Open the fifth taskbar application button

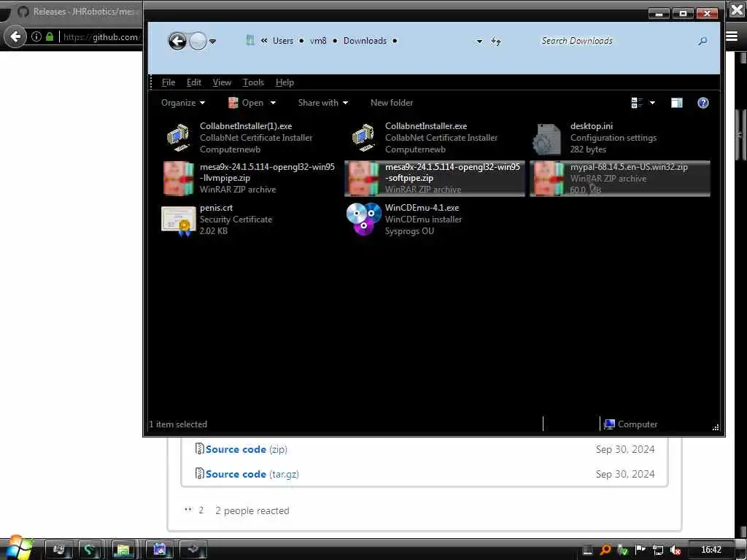(x=193, y=550)
